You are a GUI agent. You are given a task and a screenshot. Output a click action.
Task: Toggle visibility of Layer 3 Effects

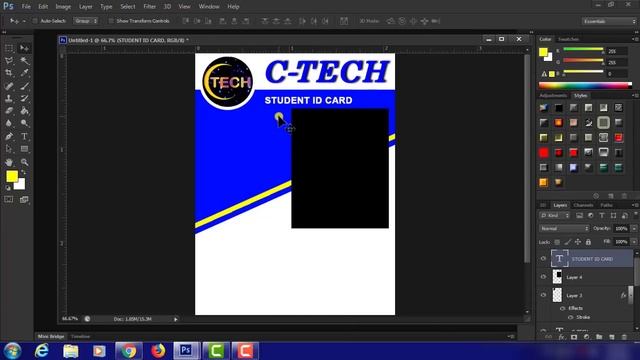pos(562,309)
